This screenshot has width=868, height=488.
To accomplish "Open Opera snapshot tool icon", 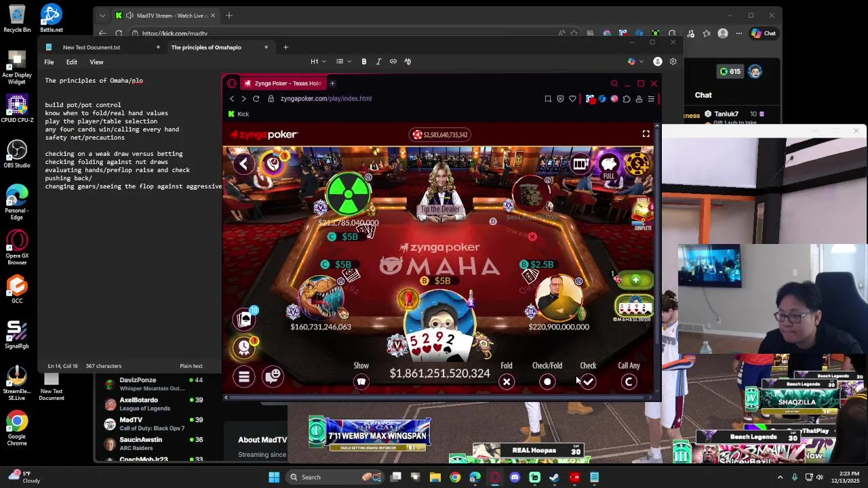I will (548, 98).
